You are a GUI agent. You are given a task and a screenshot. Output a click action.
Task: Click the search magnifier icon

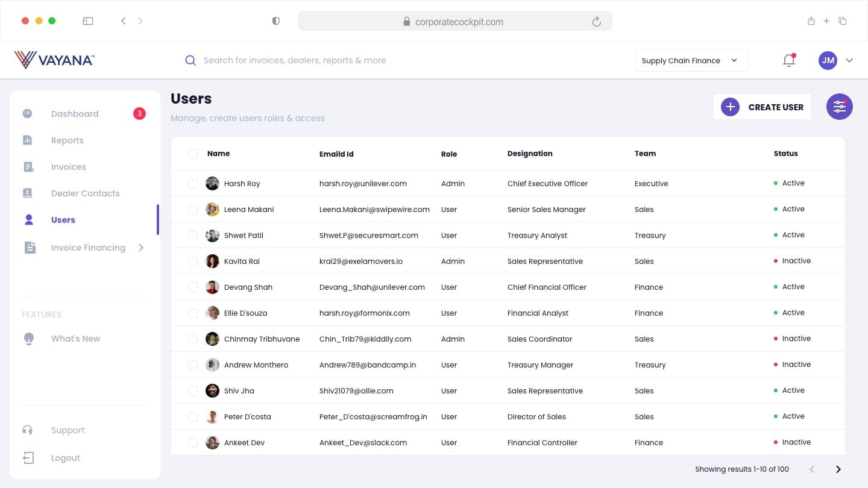(x=190, y=60)
